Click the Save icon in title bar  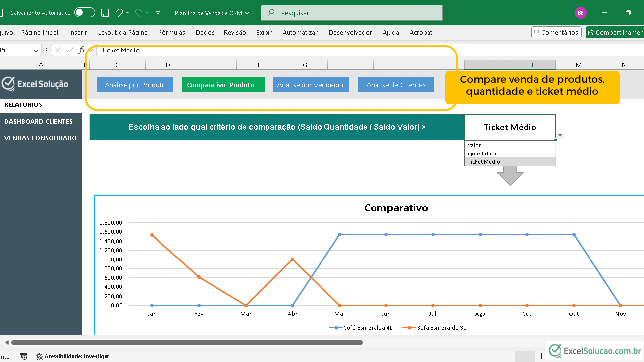pyautogui.click(x=105, y=13)
